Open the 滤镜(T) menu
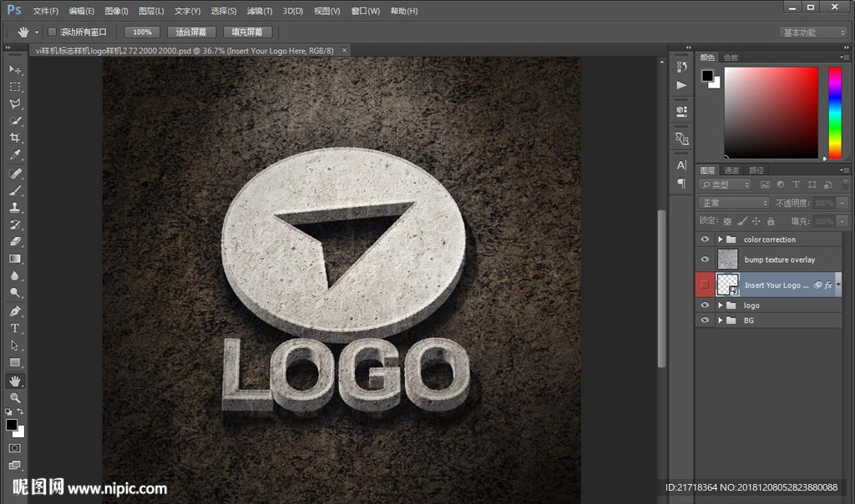 (x=260, y=11)
